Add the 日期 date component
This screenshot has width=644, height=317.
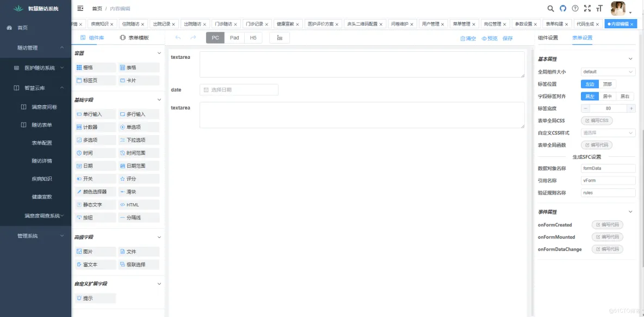tap(95, 166)
